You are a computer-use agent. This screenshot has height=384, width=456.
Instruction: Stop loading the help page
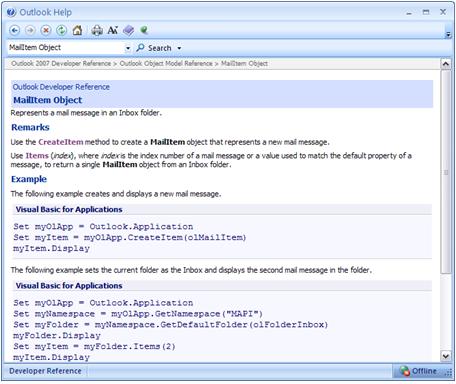point(46,30)
